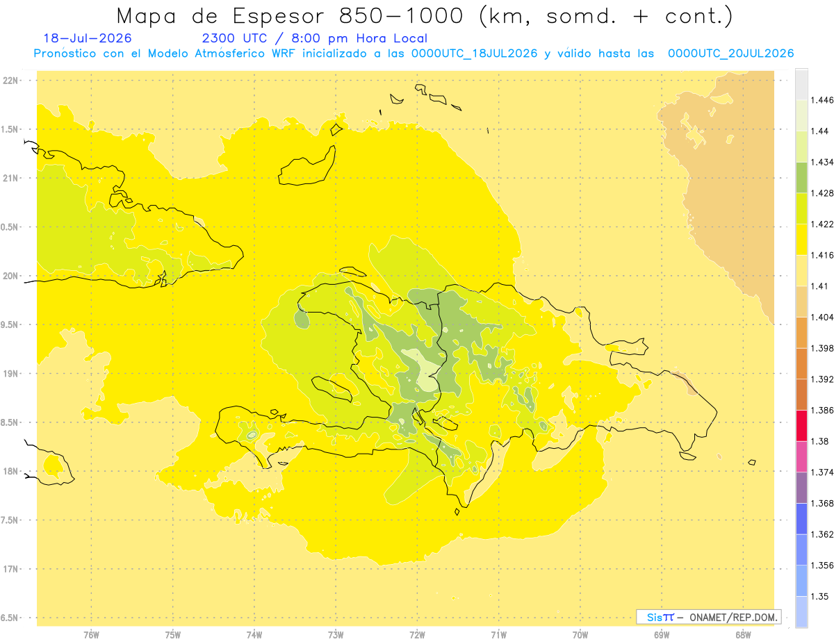The width and height of the screenshot is (834, 644).
Task: Click the 'Pronóstico con el Modelo Atmósferico WRF' description line
Action: pyautogui.click(x=414, y=53)
